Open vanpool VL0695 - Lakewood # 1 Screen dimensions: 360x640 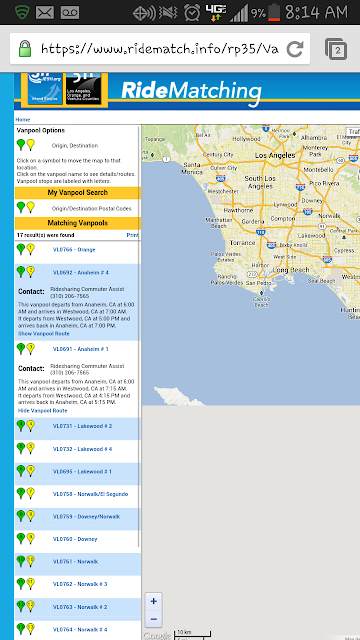click(82, 471)
